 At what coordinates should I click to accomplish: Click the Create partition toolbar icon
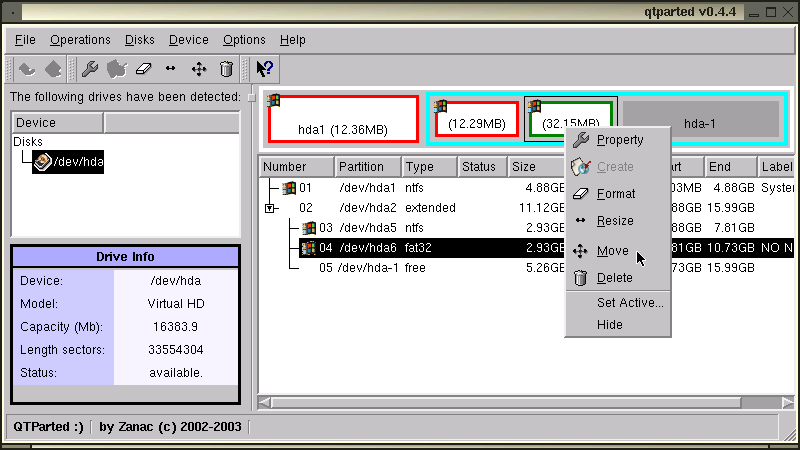pos(117,69)
